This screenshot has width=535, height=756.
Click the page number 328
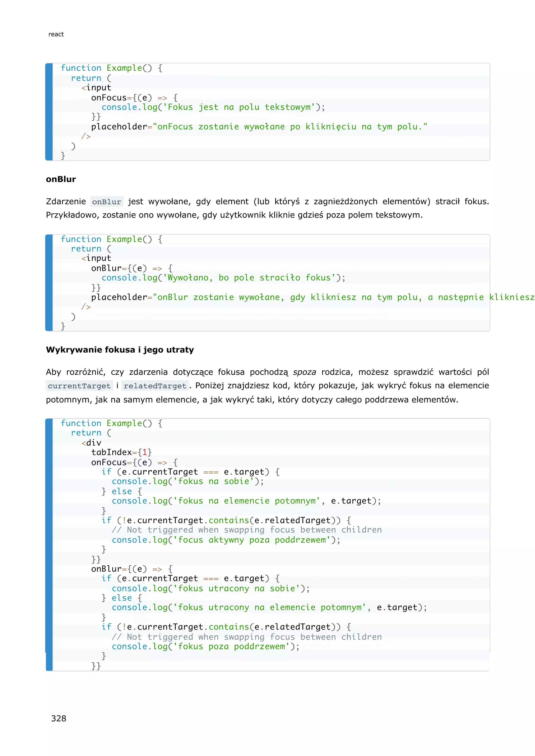point(59,718)
